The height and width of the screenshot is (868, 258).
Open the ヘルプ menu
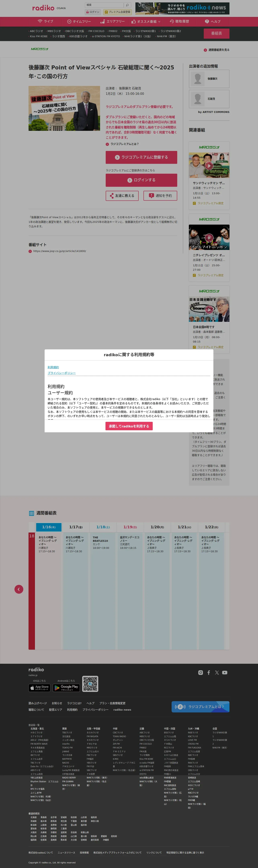pos(213,22)
